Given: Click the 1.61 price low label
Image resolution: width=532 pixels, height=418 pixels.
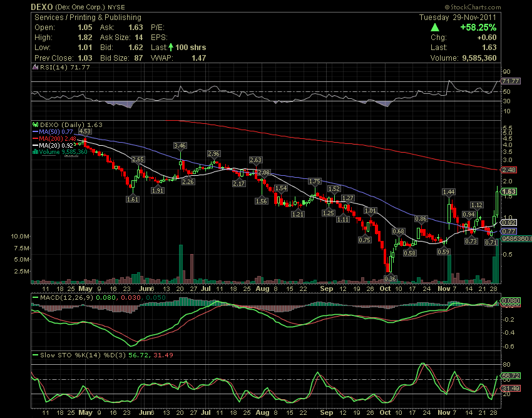Looking at the screenshot, I should pos(133,199).
